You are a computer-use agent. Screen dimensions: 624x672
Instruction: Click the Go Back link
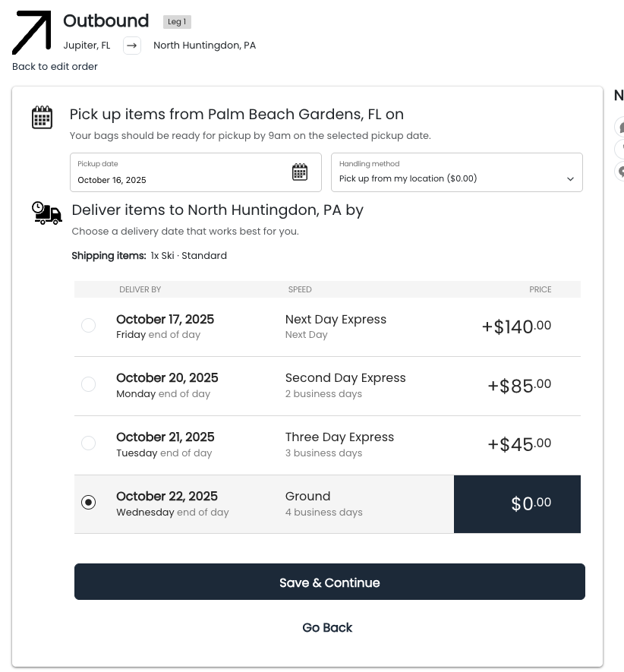click(x=327, y=627)
